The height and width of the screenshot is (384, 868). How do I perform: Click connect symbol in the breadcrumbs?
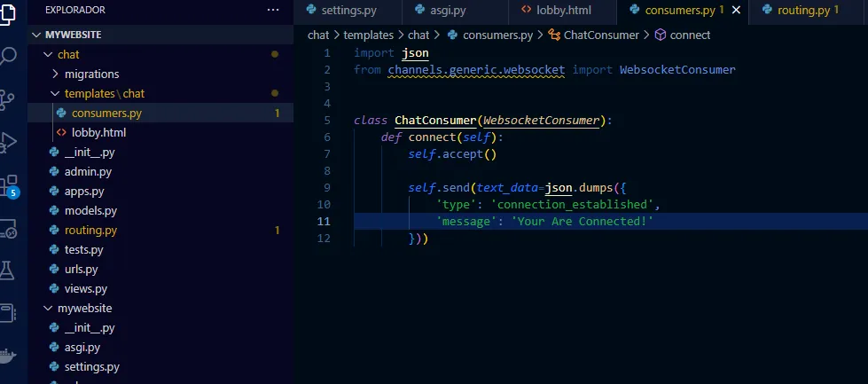pyautogui.click(x=690, y=35)
